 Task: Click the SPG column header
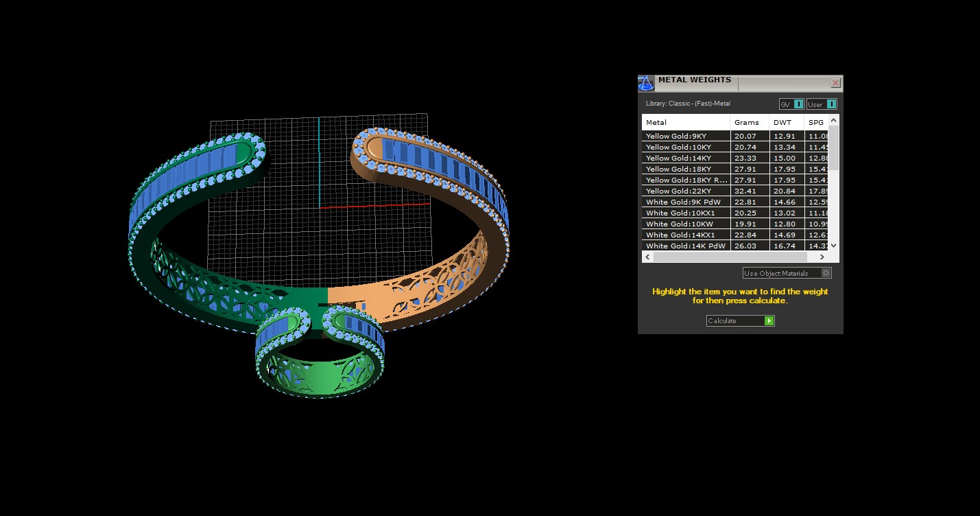pyautogui.click(x=816, y=122)
